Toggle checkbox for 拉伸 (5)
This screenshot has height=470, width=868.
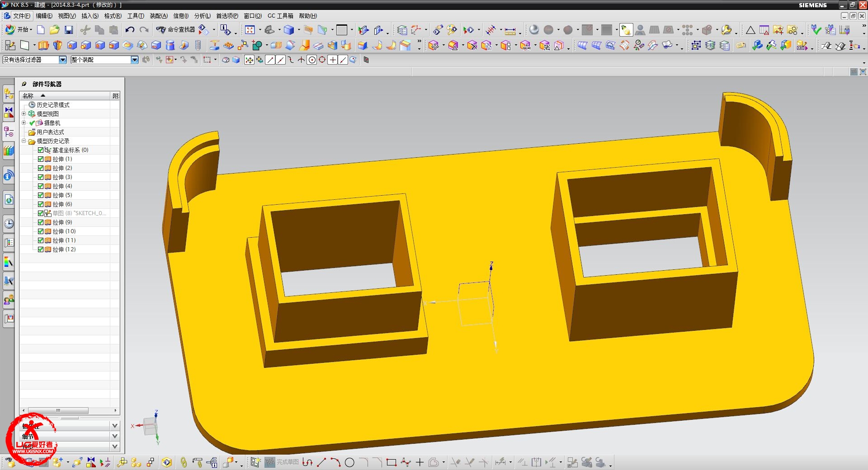tap(41, 195)
